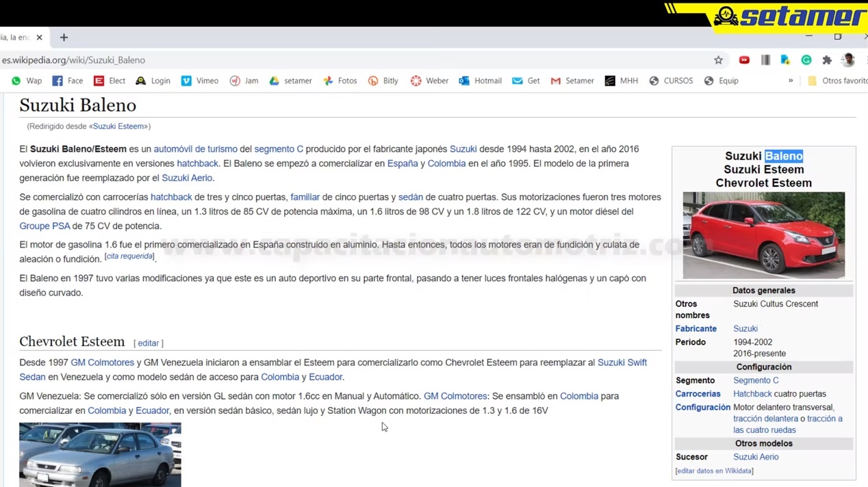
Task: Open the red Baleno infobox photo
Action: [x=763, y=235]
